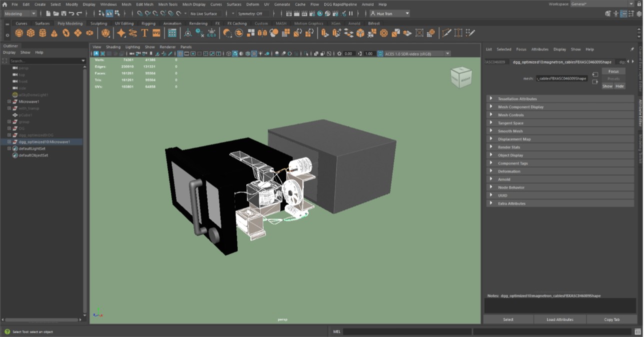Open the Mesh Tools menu
This screenshot has height=337, width=644.
(168, 4)
